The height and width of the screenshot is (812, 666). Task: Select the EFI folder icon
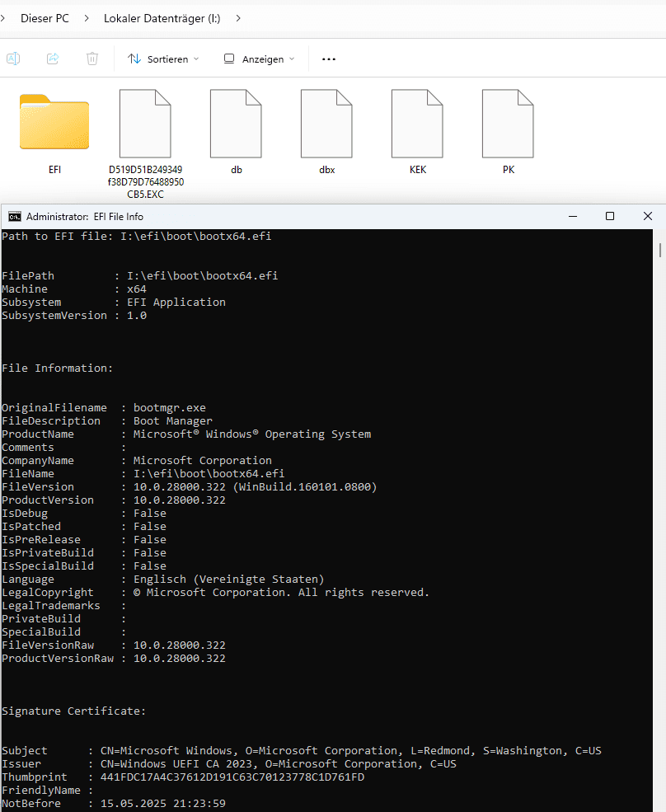click(54, 122)
